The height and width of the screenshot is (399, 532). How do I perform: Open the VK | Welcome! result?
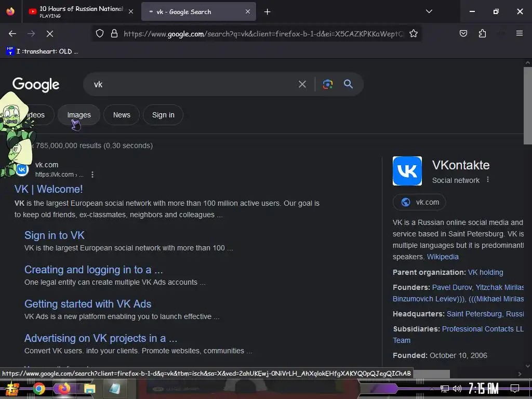point(48,189)
